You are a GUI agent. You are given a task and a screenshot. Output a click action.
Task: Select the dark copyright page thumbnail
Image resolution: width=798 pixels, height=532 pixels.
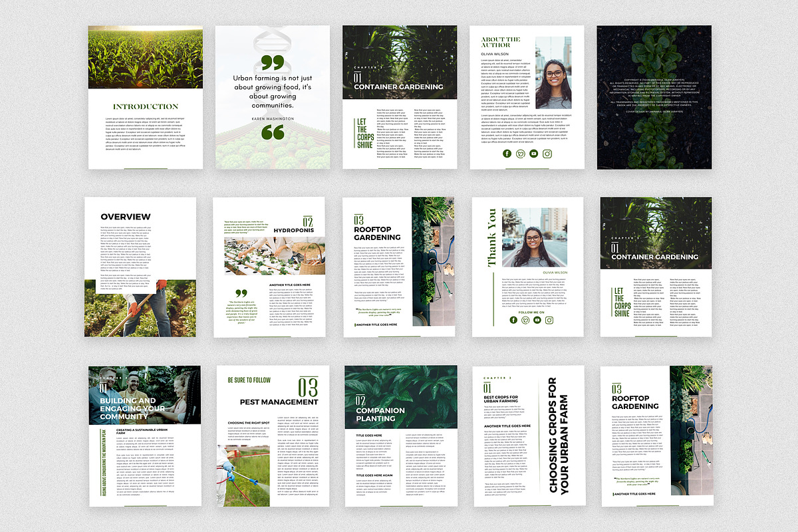tap(654, 97)
